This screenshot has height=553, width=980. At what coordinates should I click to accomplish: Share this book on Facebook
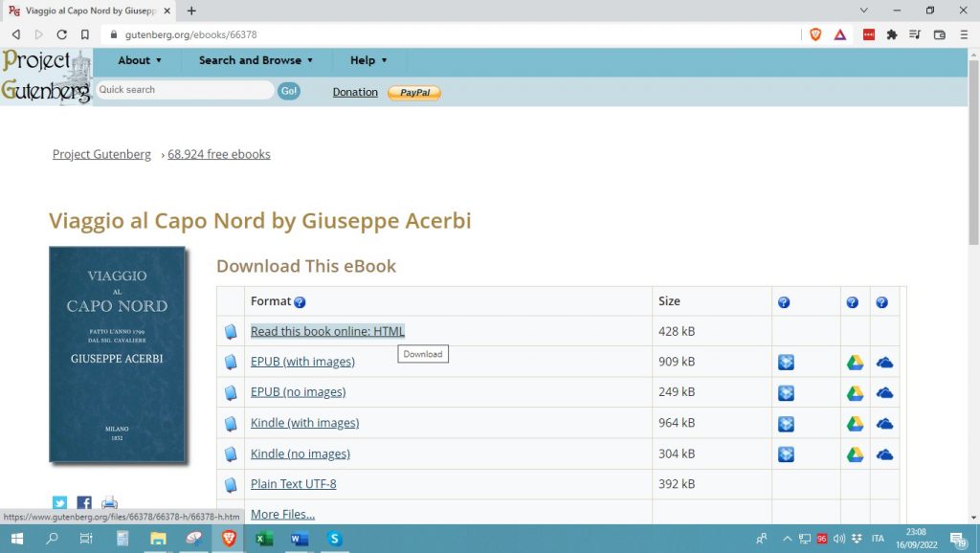[84, 503]
